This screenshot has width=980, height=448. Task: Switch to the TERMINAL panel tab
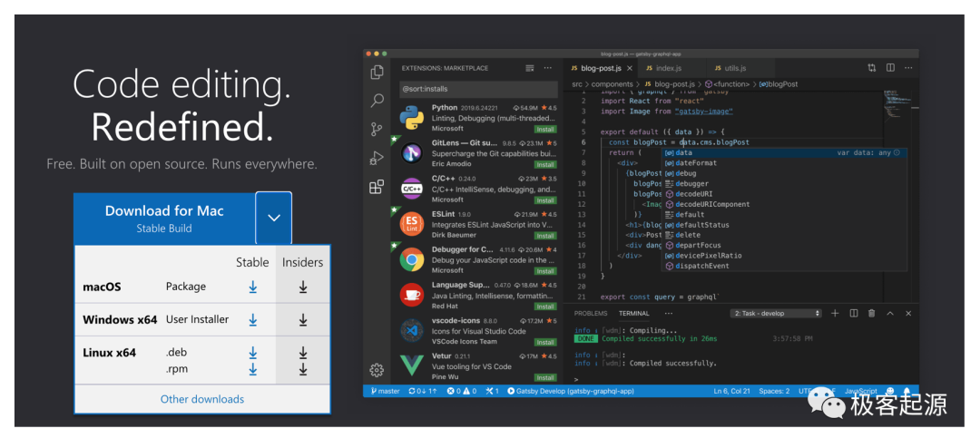[x=633, y=314]
